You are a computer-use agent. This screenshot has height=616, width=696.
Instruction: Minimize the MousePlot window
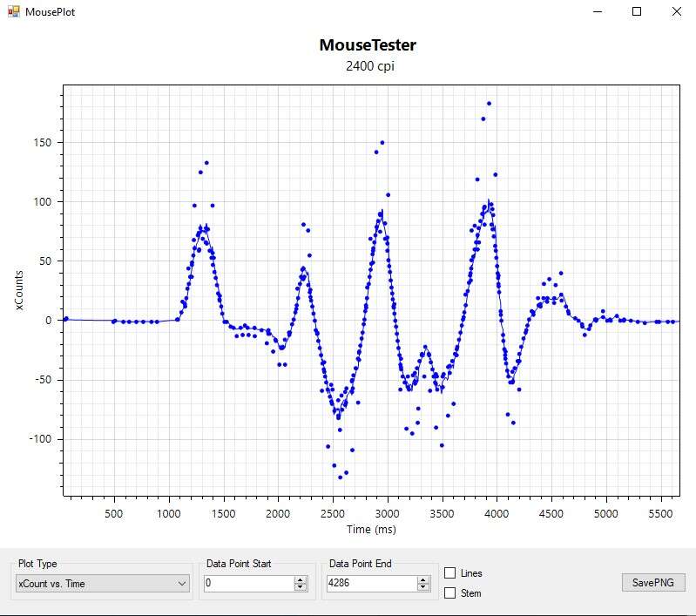[x=598, y=12]
